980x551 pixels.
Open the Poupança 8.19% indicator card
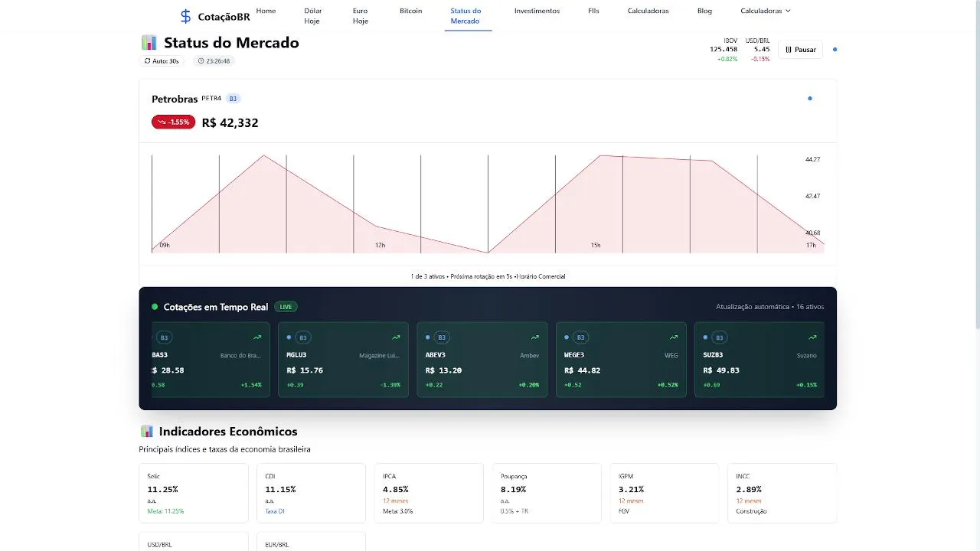click(547, 493)
